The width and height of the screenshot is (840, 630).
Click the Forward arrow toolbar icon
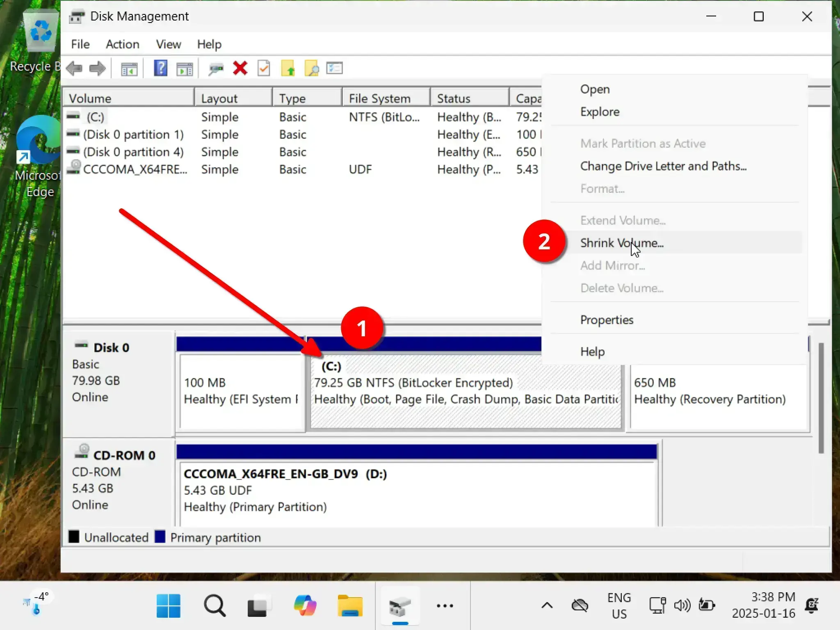pos(98,68)
